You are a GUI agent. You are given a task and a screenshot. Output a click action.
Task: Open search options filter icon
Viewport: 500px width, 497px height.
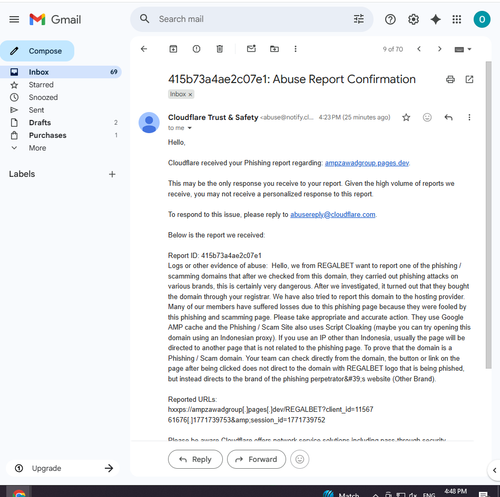(359, 19)
